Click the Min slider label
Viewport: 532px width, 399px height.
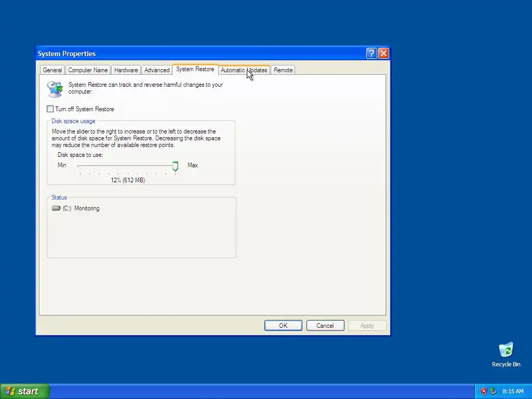click(62, 165)
